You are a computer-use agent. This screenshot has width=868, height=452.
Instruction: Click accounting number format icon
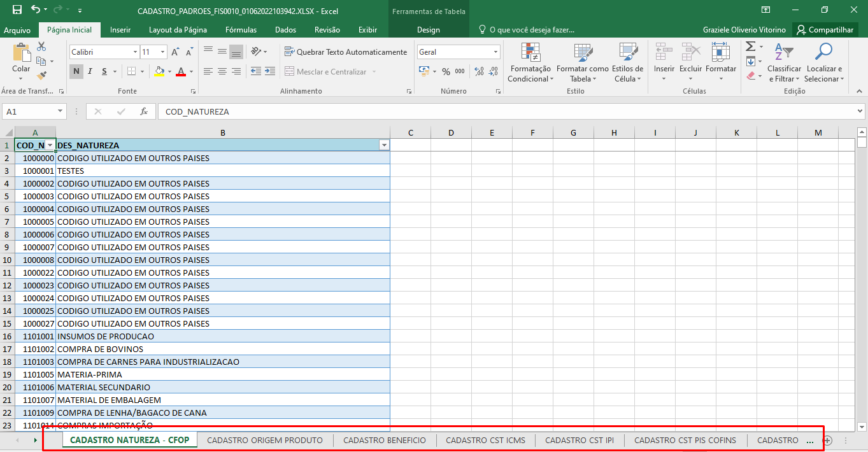424,71
